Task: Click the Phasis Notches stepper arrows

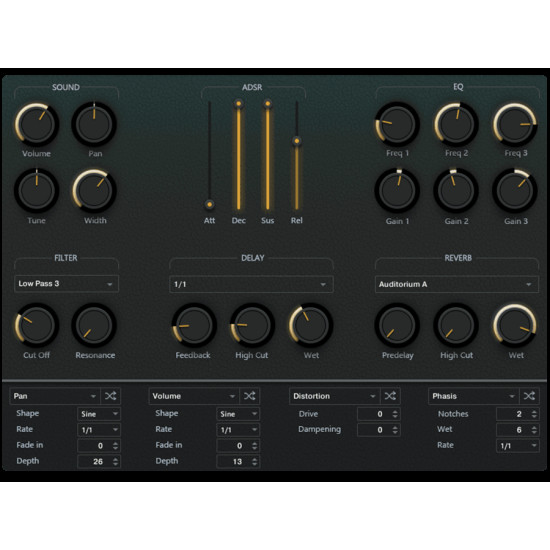Action: [x=534, y=414]
